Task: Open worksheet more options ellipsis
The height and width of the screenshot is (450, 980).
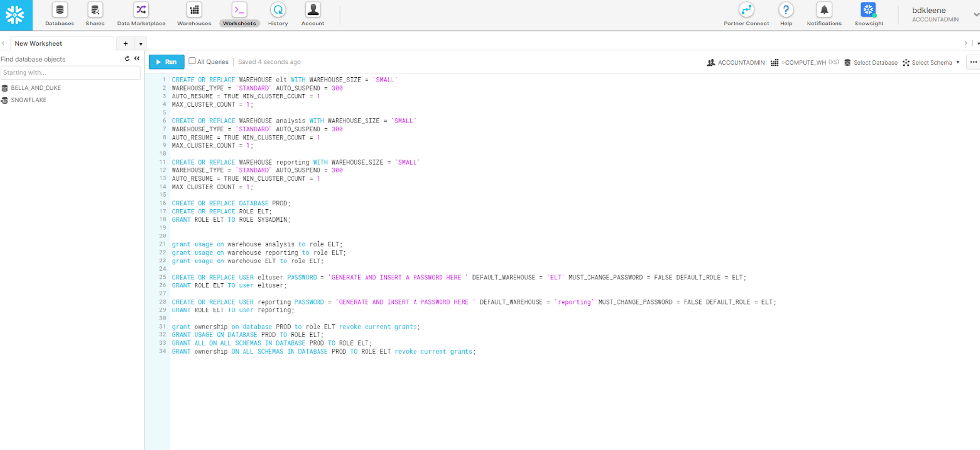Action: tap(973, 62)
